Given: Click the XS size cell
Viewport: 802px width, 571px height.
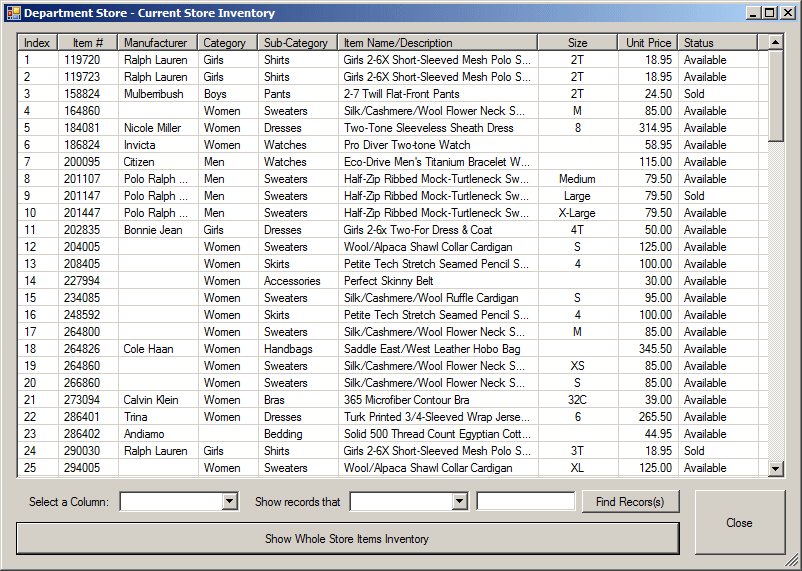Looking at the screenshot, I should [577, 366].
